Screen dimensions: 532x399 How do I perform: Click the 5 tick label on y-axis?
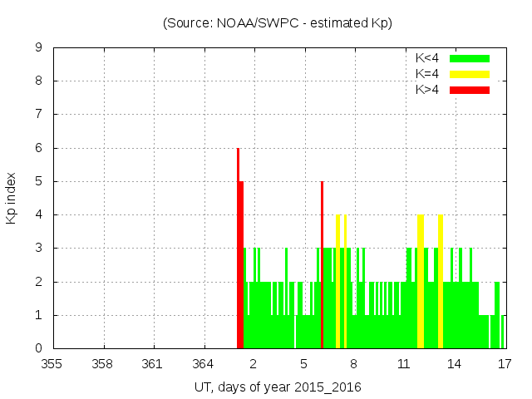coord(39,181)
